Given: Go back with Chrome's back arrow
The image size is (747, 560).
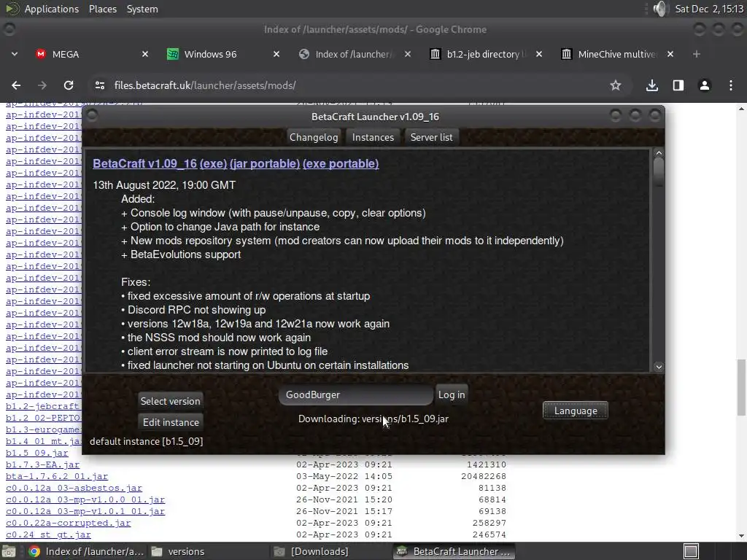Looking at the screenshot, I should coord(16,85).
